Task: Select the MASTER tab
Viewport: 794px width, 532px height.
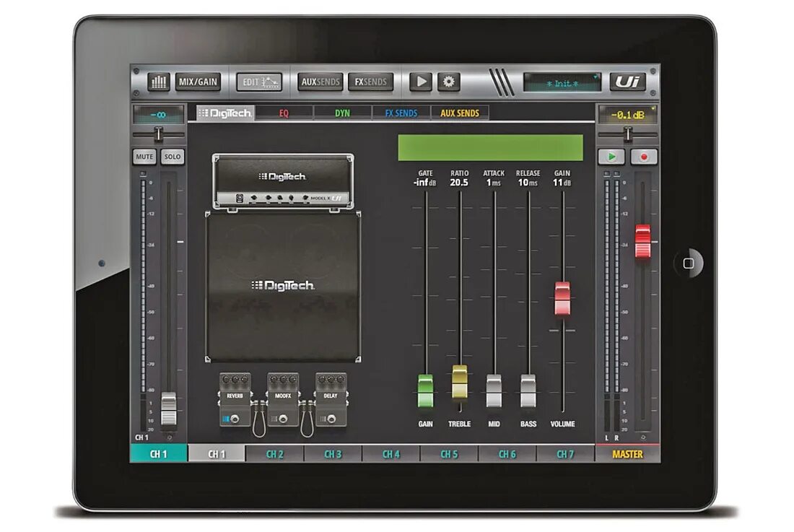Action: click(x=628, y=453)
